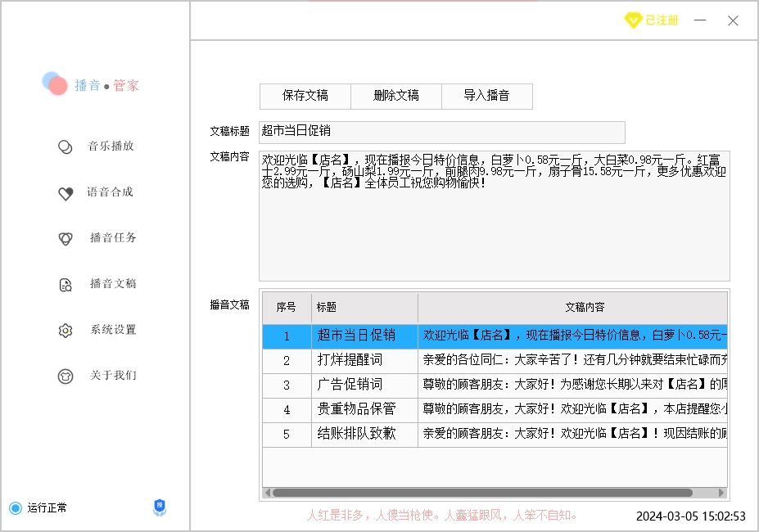This screenshot has width=759, height=532.
Task: Select row titled 打烊提醒词
Action: 495,361
